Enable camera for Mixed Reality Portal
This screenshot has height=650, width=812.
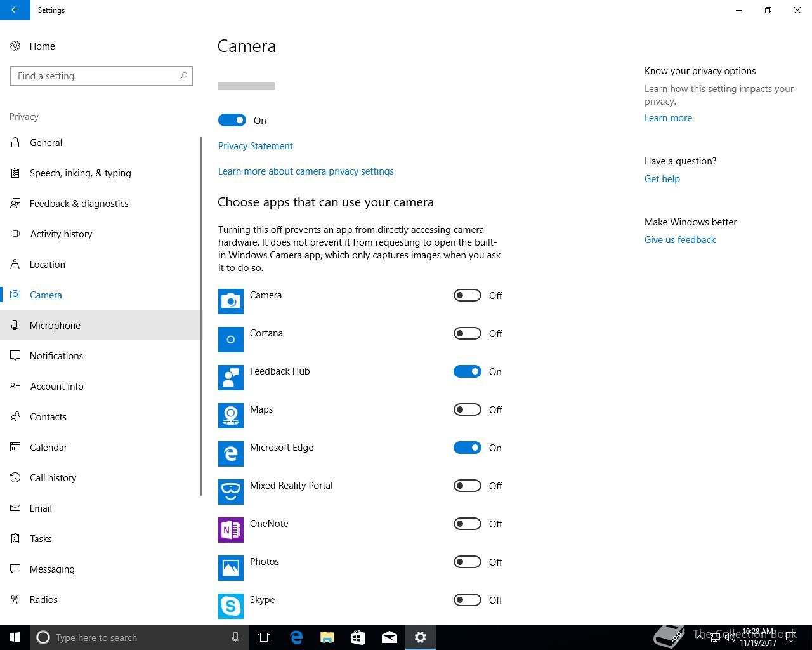click(468, 486)
